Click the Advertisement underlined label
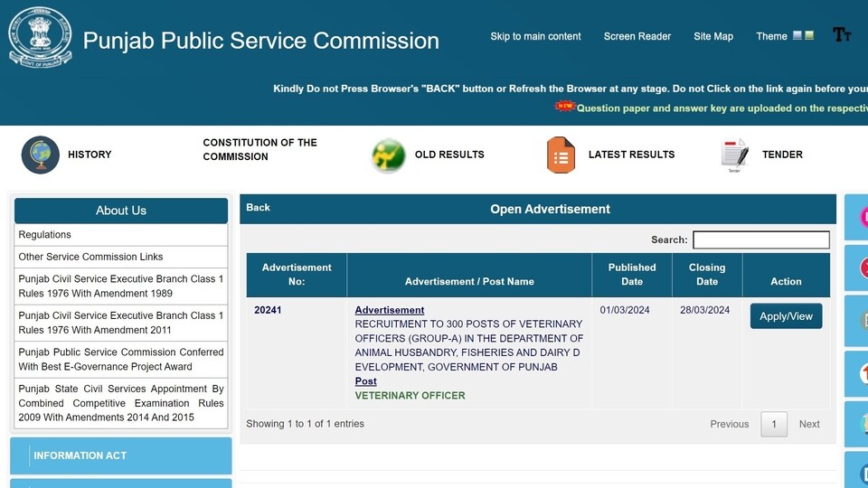 point(390,310)
